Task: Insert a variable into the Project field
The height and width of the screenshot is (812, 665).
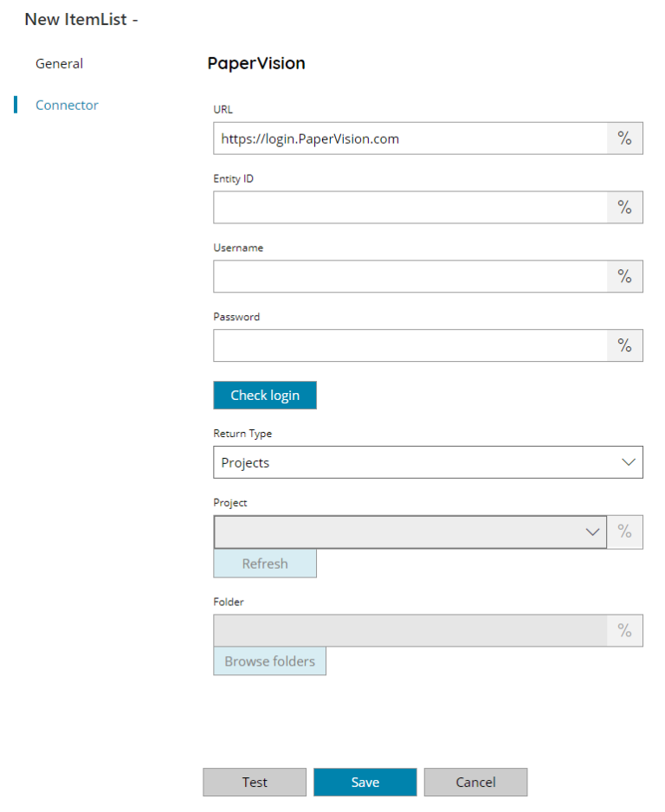Action: [625, 532]
